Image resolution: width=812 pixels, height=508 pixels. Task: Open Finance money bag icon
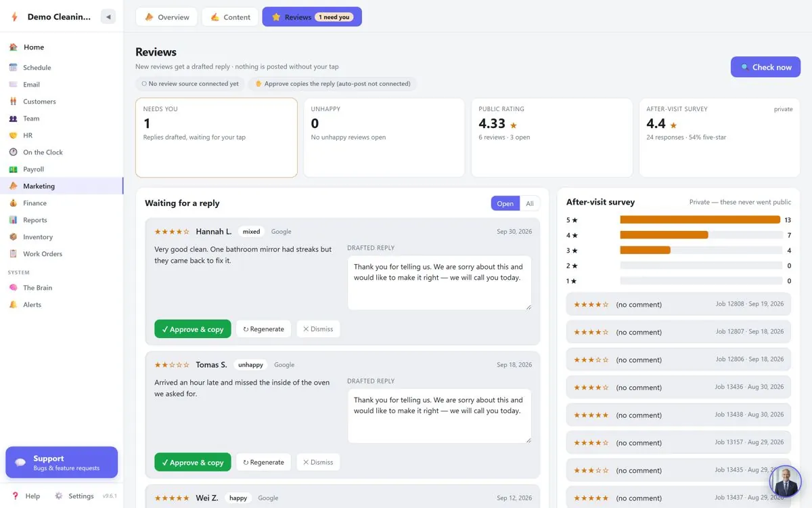coord(13,203)
